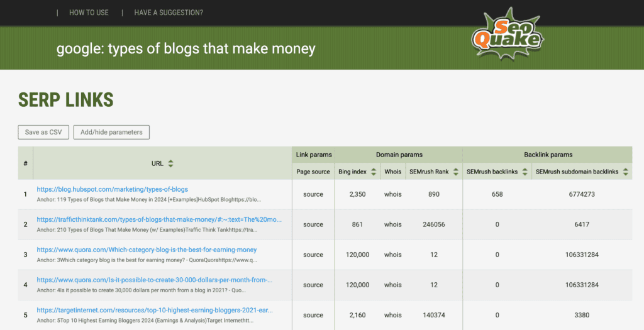The width and height of the screenshot is (644, 330).
Task: Open HAVE A SUGGESTION? menu item
Action: pyautogui.click(x=169, y=13)
